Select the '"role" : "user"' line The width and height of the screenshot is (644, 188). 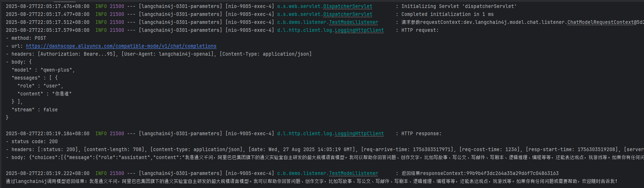click(x=40, y=86)
